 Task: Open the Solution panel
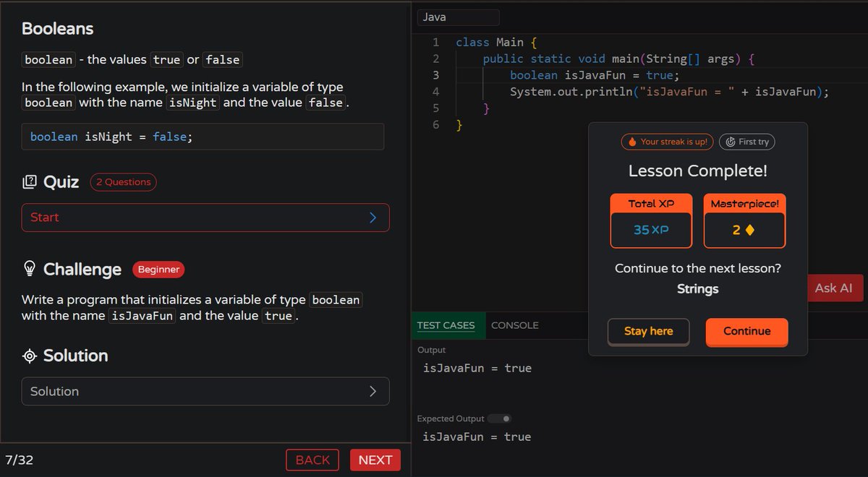click(205, 391)
